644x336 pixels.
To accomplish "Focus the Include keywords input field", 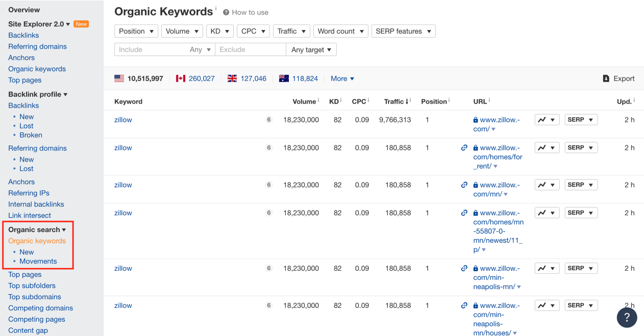I will (x=150, y=49).
